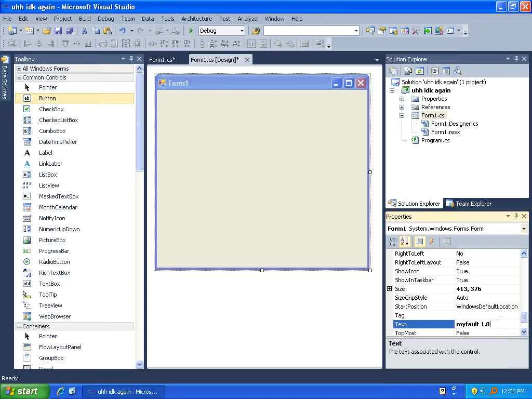Collapse Form1.cs node in Solution Explorer
Viewport: 532px width, 399px height.
pyautogui.click(x=402, y=115)
